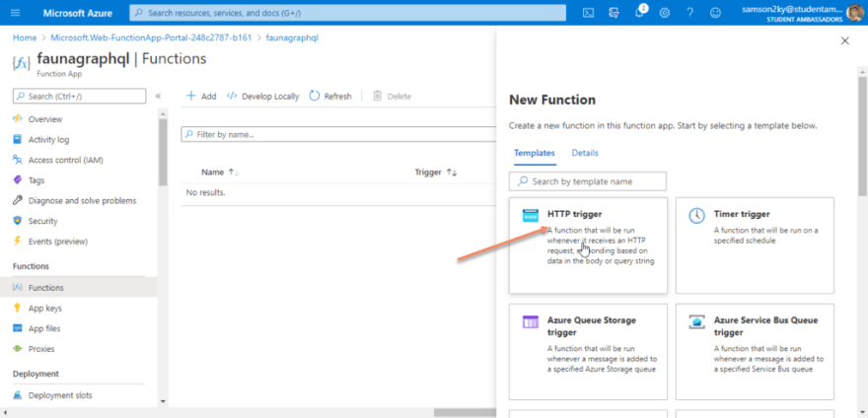This screenshot has width=868, height=418.
Task: Select the Azure Service Bus Queue trigger card
Action: (755, 352)
